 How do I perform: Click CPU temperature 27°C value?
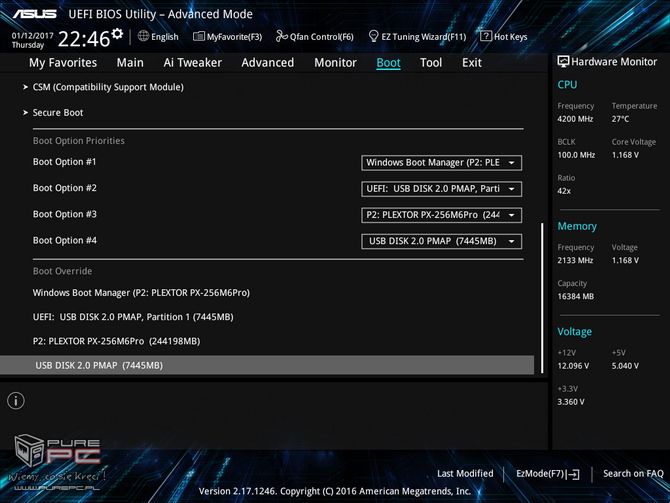pyautogui.click(x=620, y=119)
